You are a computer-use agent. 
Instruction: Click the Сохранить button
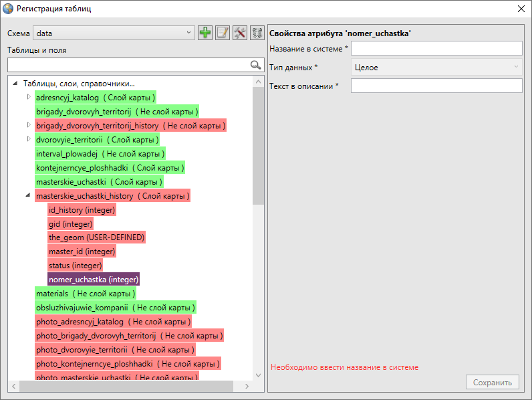pos(492,382)
